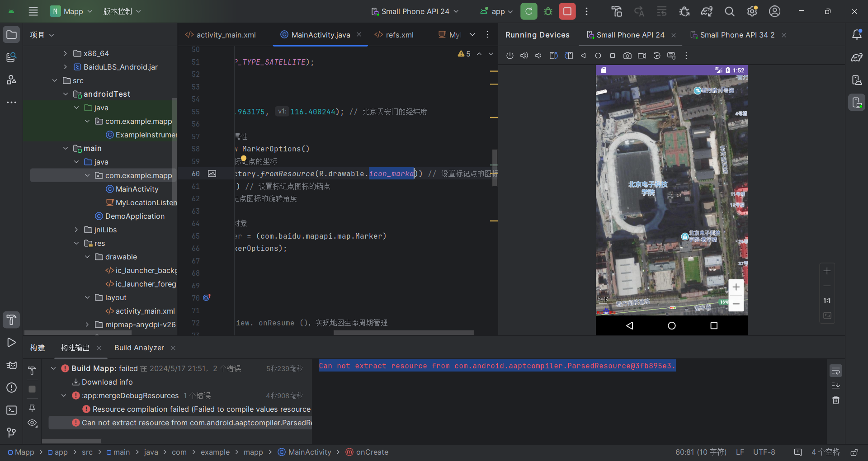Image resolution: width=868 pixels, height=461 pixels.
Task: Open the Resource Manager tool window
Action: pos(11,57)
